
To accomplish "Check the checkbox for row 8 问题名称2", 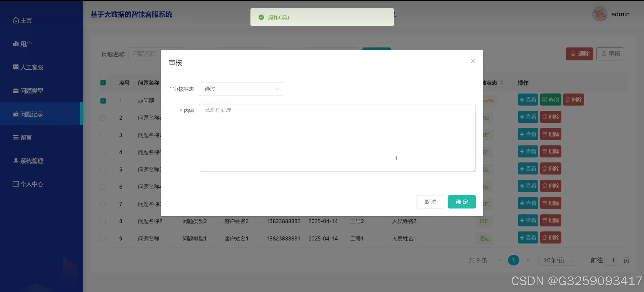I will click(103, 221).
